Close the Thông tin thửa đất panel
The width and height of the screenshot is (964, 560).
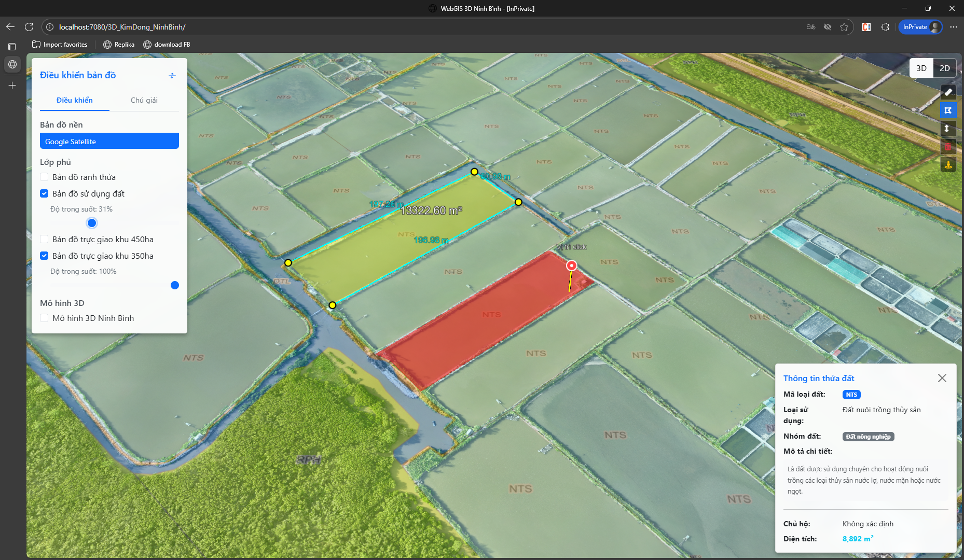(942, 378)
